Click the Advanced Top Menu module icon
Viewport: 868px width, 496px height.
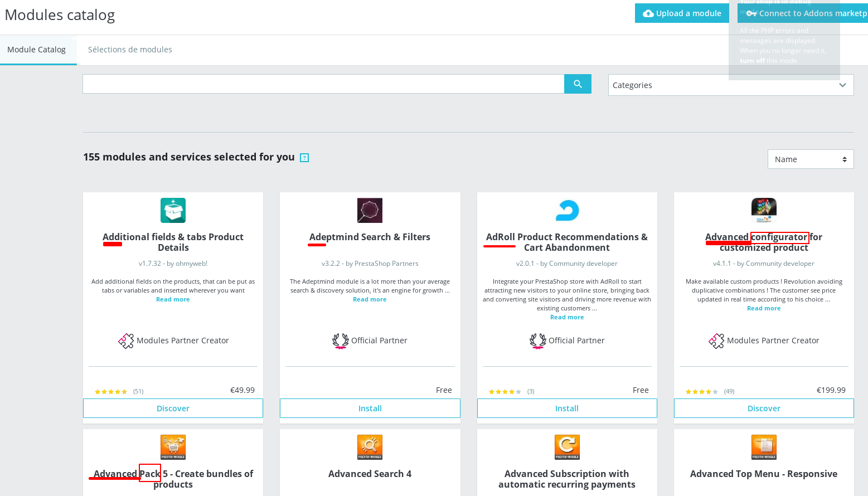pyautogui.click(x=764, y=447)
